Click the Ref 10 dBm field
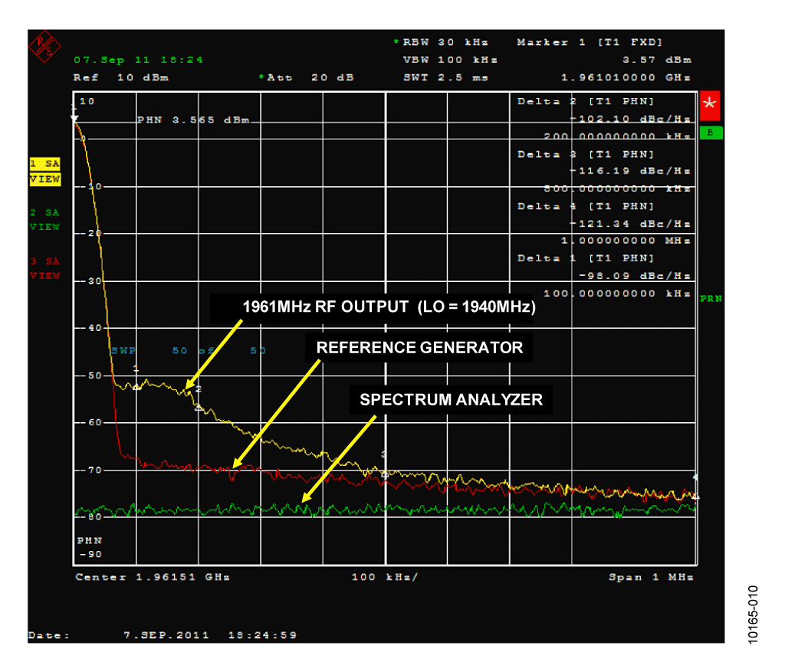This screenshot has width=785, height=672. (x=120, y=77)
